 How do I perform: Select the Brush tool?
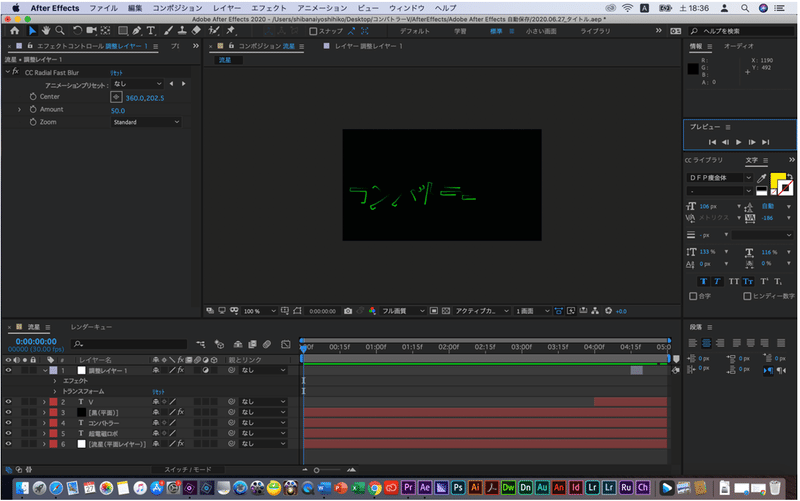coord(168,31)
